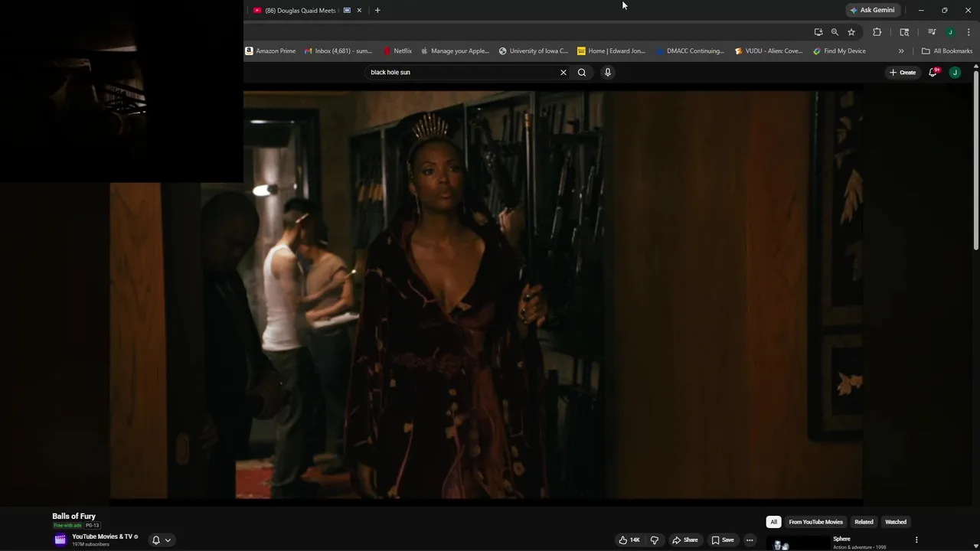Open YouTube notifications bell

(x=933, y=73)
